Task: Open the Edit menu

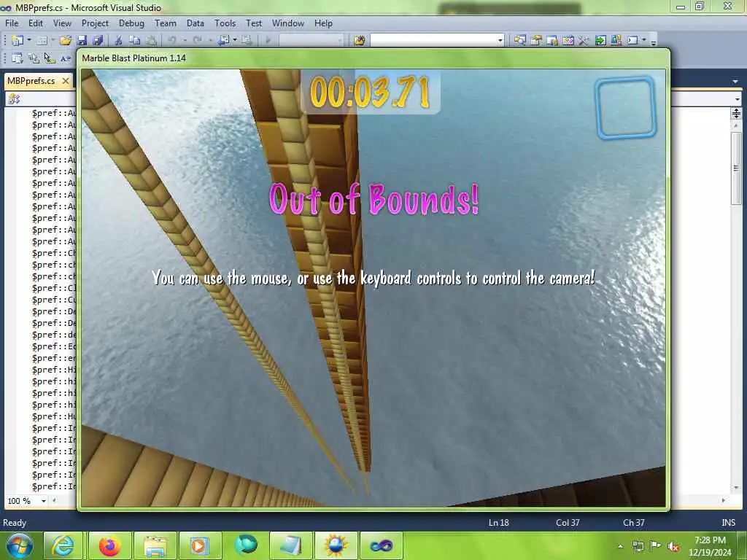Action: (x=36, y=23)
